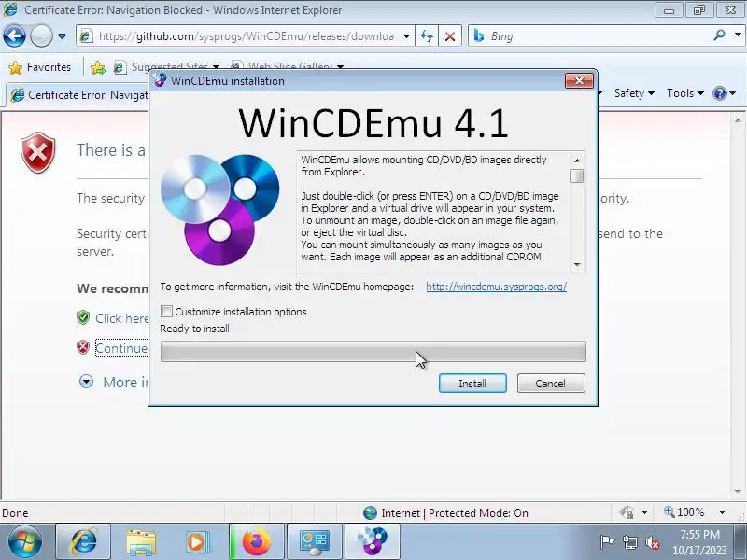
Task: Click the WinCDEmu title bar icon
Action: coord(160,80)
